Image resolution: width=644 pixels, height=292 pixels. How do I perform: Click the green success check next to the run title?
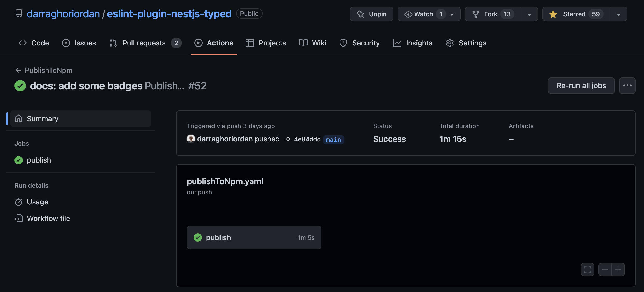[x=20, y=86]
